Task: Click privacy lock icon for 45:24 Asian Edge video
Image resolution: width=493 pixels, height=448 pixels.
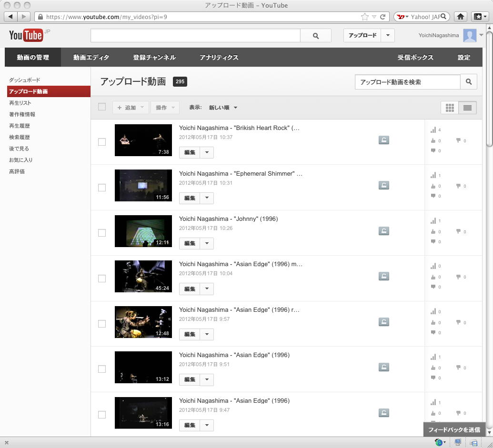Action: tap(383, 276)
